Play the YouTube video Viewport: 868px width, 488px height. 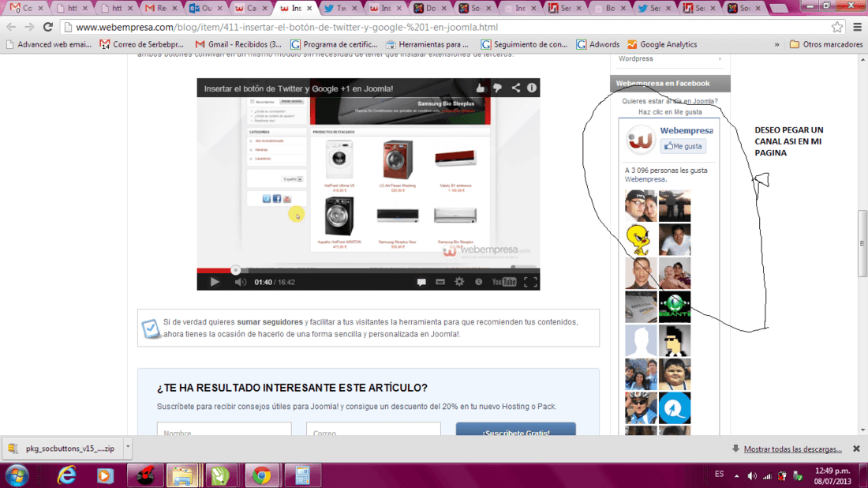(215, 282)
